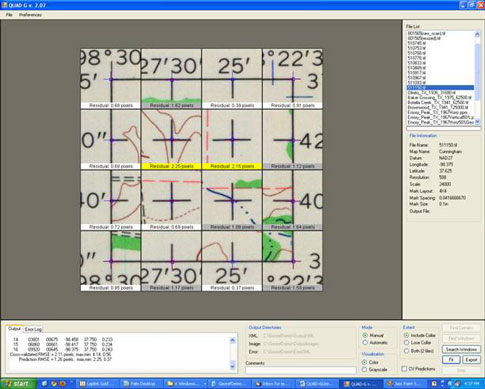Click the Output log scroll down arrow
This screenshot has width=485, height=389.
click(233, 366)
